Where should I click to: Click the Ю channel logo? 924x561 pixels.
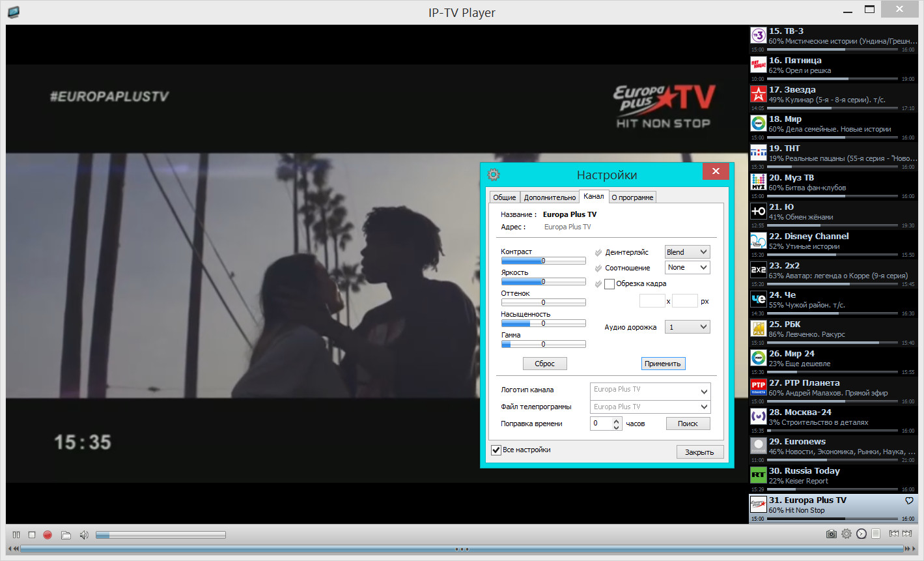pyautogui.click(x=758, y=211)
